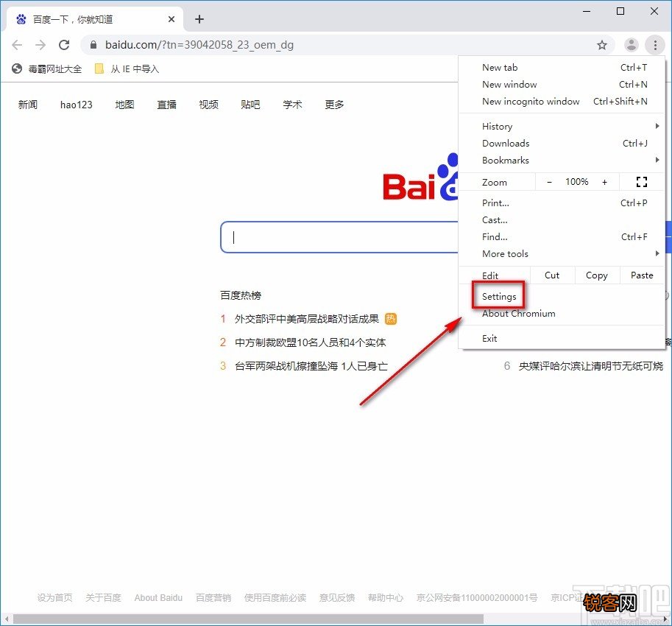This screenshot has width=672, height=626.
Task: Open the hao123 link
Action: pos(77,105)
